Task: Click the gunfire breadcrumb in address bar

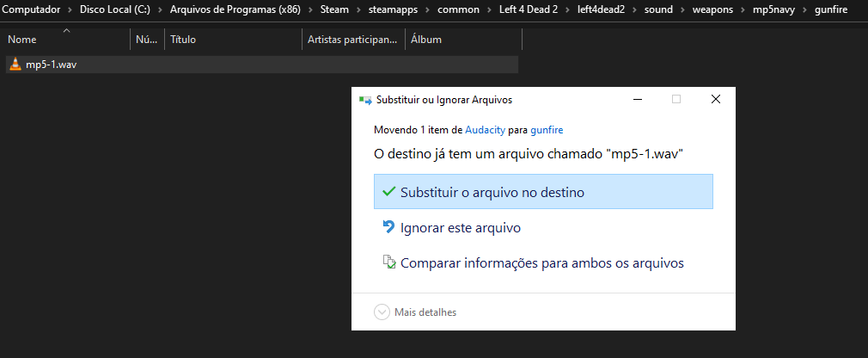Action: [x=831, y=9]
